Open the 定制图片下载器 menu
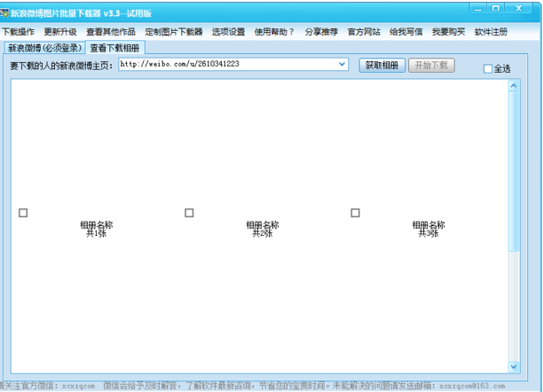Screen dimensions: 543x392 coord(174,32)
